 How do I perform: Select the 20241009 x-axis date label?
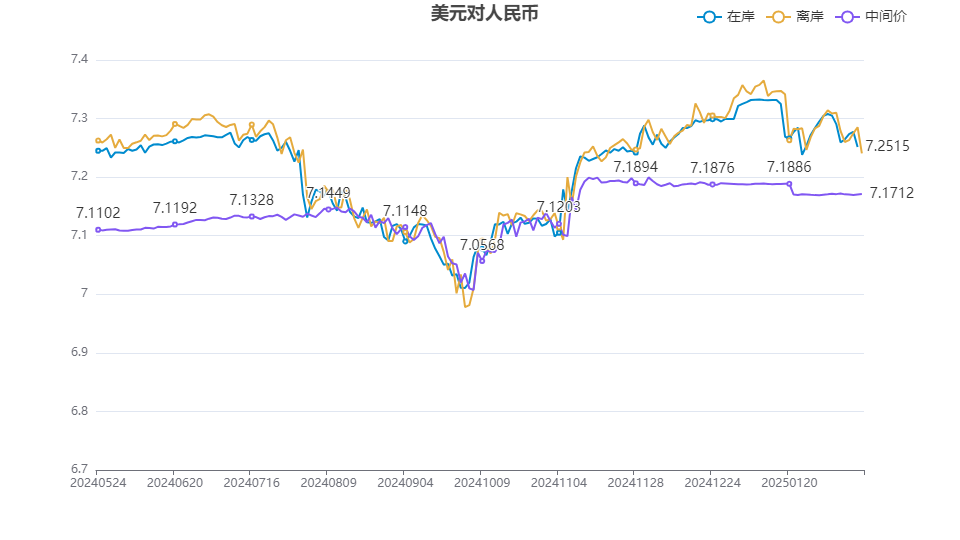(481, 482)
